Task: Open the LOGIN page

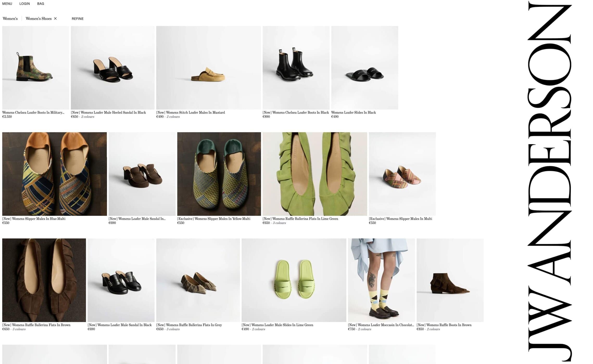Action: pyautogui.click(x=24, y=4)
